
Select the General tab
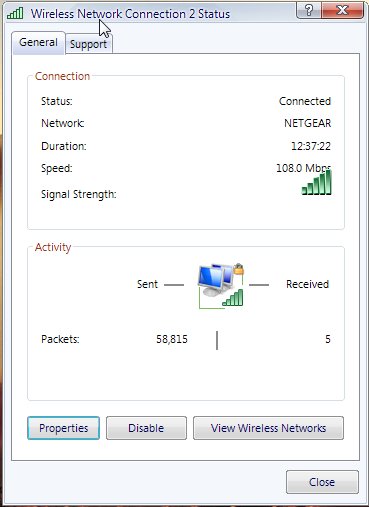point(38,43)
